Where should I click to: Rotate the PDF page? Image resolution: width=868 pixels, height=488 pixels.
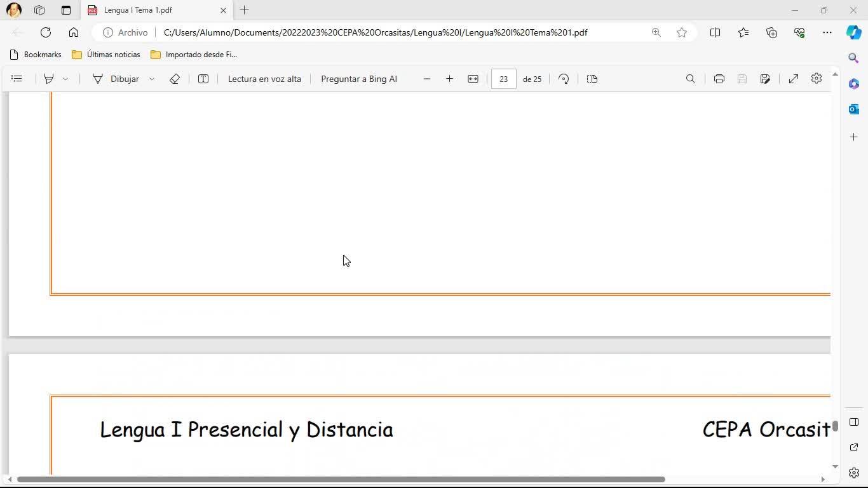click(564, 79)
